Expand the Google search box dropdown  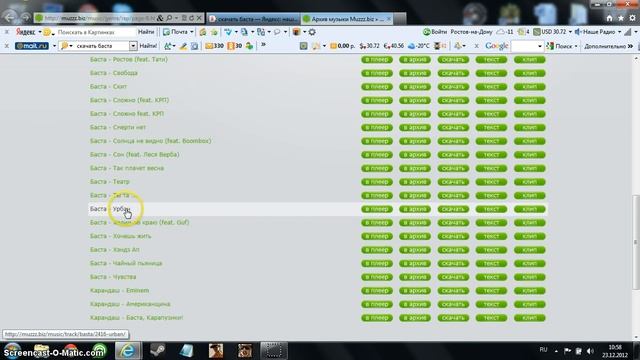pos(540,46)
